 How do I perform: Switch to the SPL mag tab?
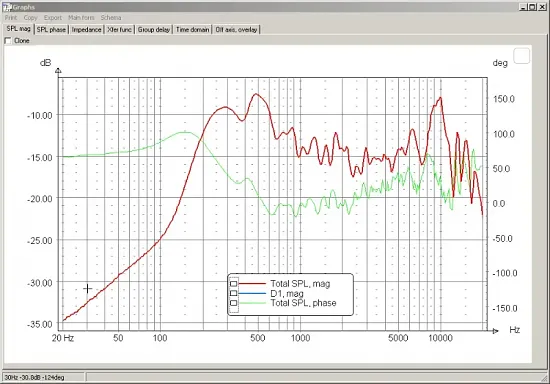click(19, 29)
